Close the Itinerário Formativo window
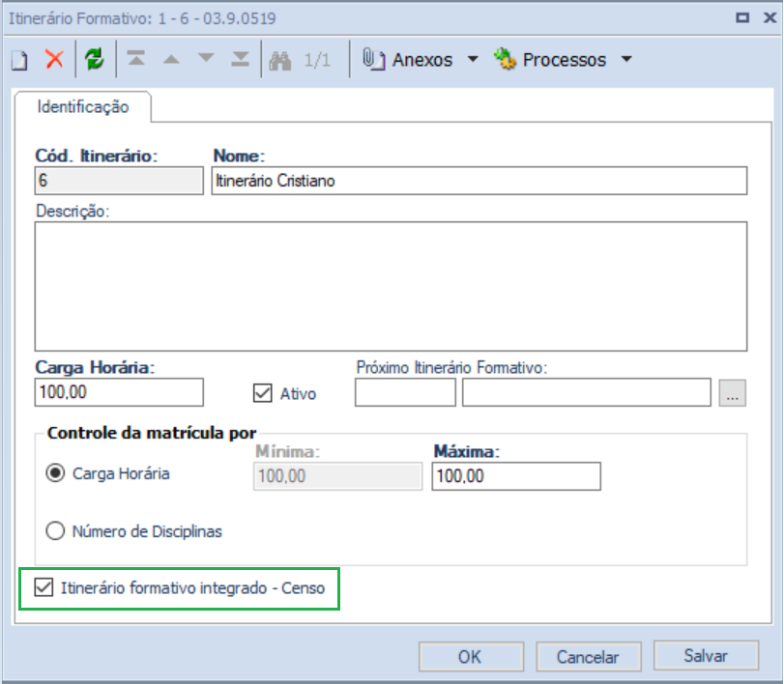784x684 pixels. [770, 18]
